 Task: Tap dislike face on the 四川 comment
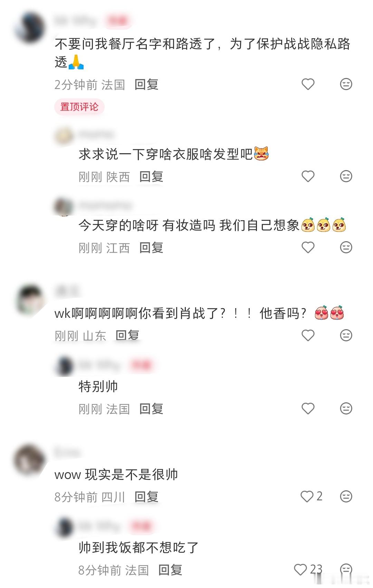click(x=346, y=497)
